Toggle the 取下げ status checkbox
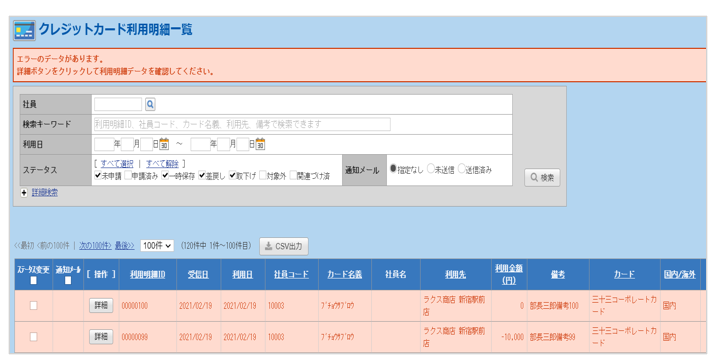This screenshot has width=715, height=360. [x=233, y=175]
